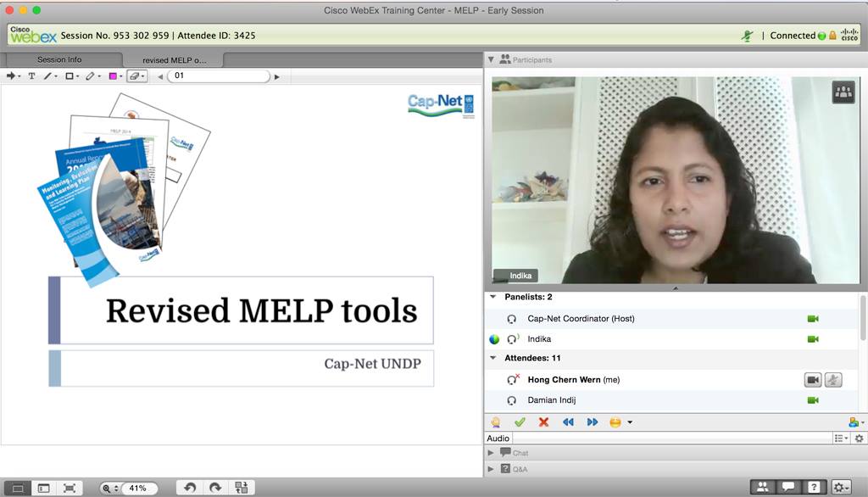Switch to the revised MELP tab
The height and width of the screenshot is (497, 868).
tap(174, 60)
